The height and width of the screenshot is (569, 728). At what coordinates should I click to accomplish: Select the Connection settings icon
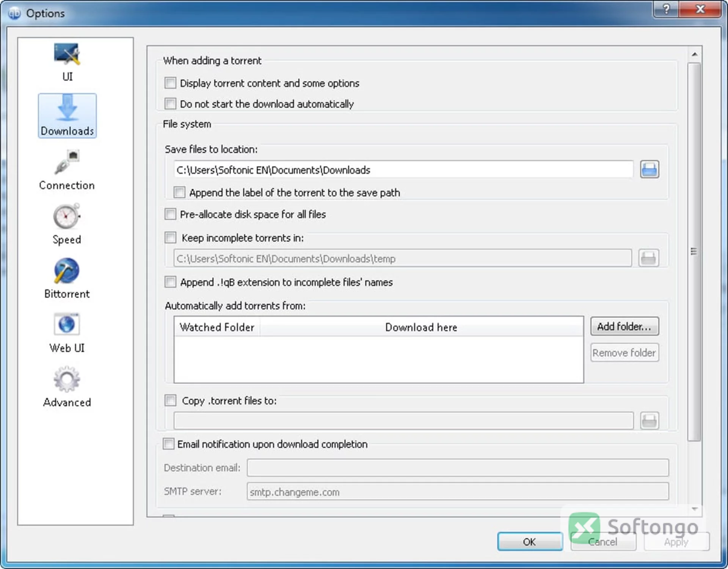point(67,162)
